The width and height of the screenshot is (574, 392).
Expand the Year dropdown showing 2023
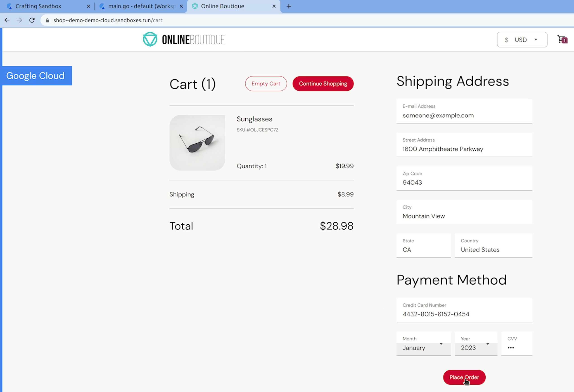click(475, 347)
